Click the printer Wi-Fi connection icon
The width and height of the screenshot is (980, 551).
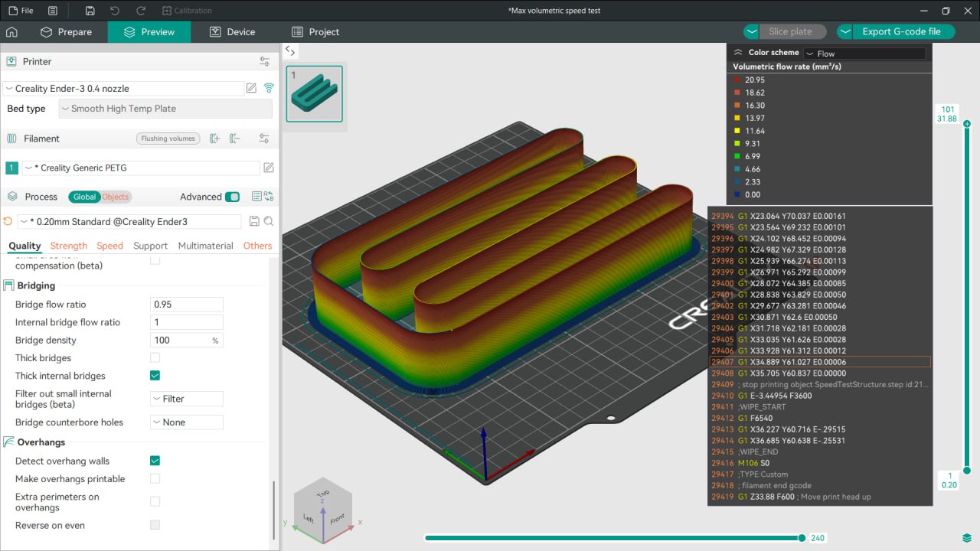click(269, 88)
